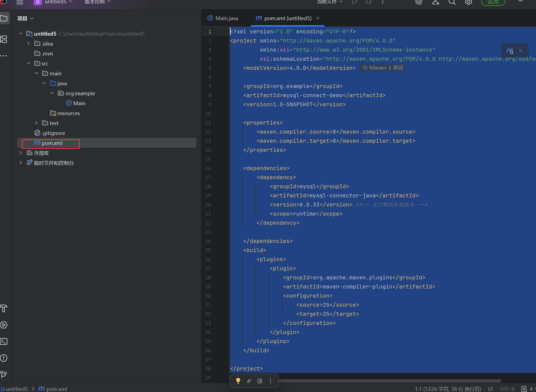Open the Structure tool window icon
Screen dimensions: 536x392
[4, 39]
